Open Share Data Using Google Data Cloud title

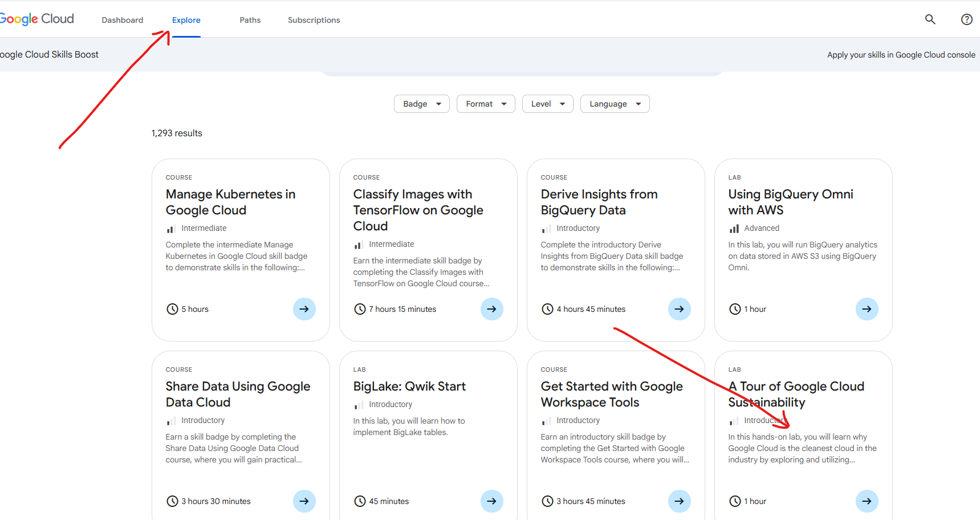(238, 394)
